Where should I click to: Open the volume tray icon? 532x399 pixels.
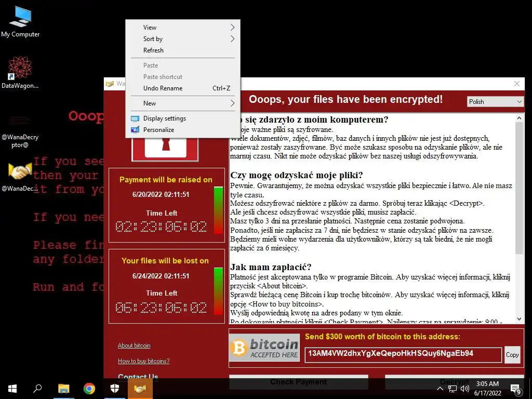coord(465,389)
